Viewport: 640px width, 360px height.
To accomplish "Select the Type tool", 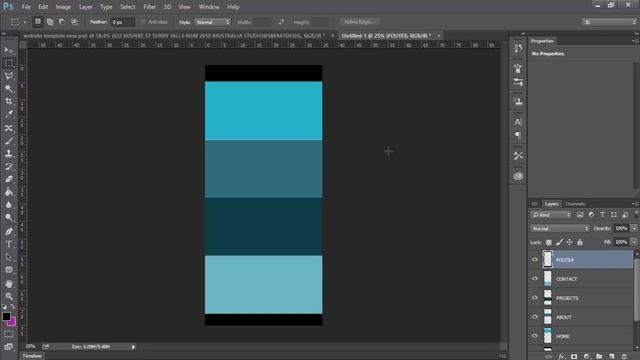I will [x=9, y=244].
